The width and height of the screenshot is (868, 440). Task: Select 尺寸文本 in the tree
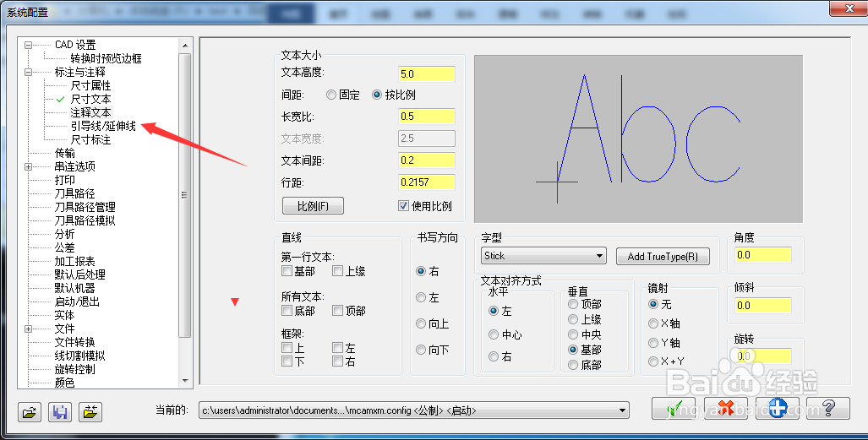90,99
